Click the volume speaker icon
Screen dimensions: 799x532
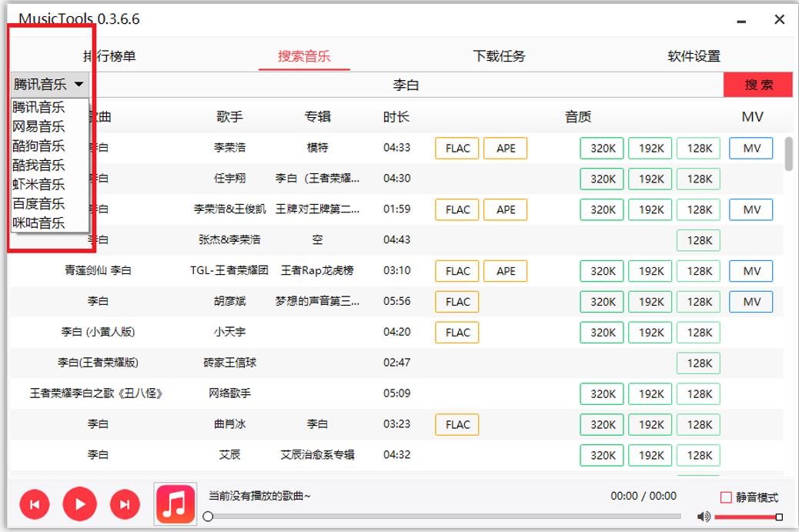point(704,517)
